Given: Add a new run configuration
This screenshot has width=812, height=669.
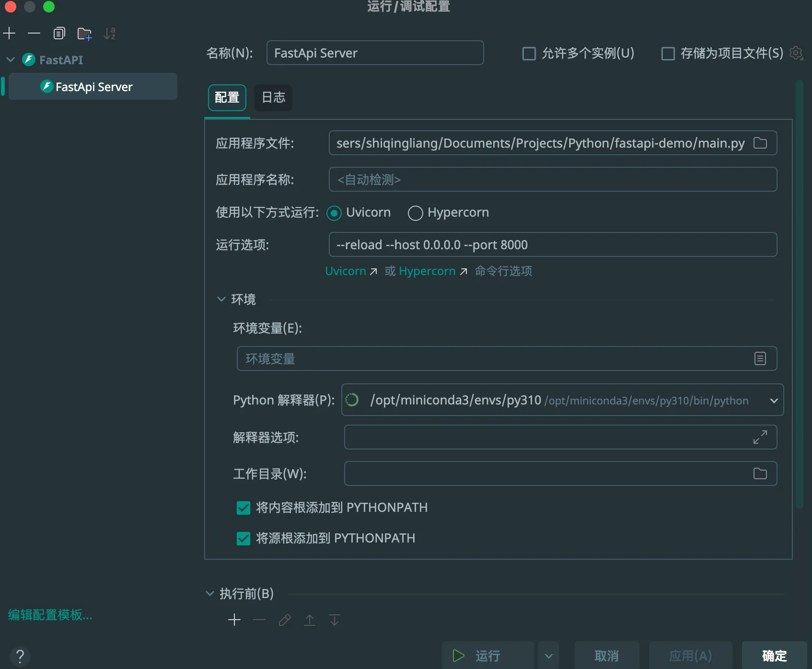Looking at the screenshot, I should tap(9, 33).
